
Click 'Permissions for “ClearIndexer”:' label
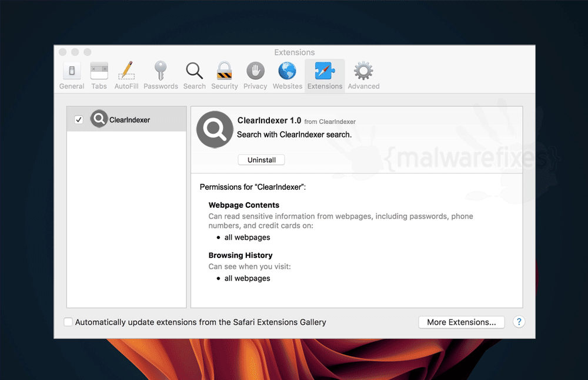[x=253, y=187]
